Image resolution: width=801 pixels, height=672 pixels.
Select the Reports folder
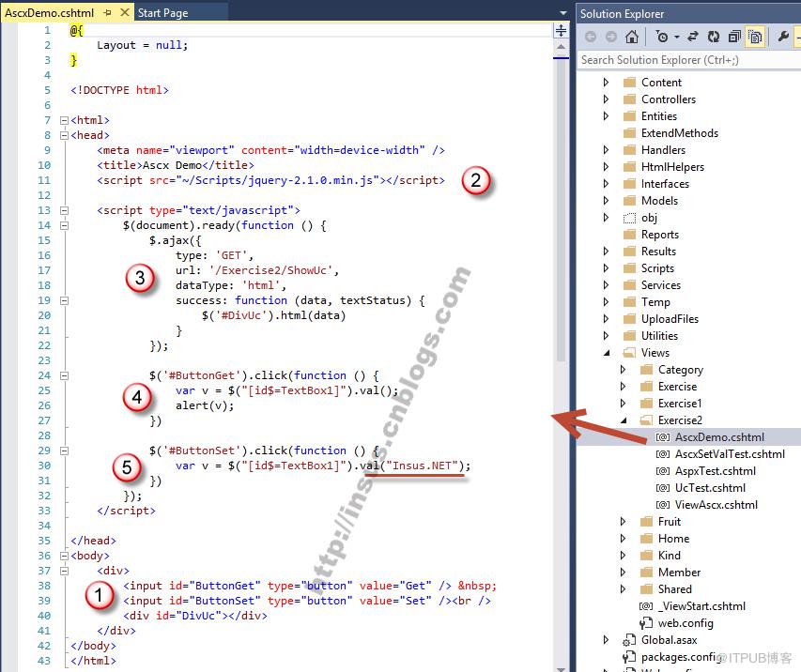(660, 235)
